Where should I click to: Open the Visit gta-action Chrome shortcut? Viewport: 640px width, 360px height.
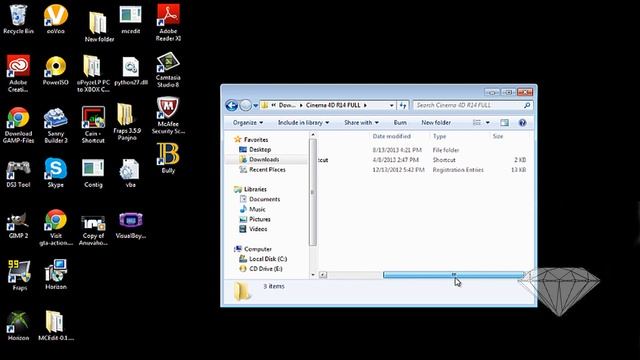click(56, 228)
